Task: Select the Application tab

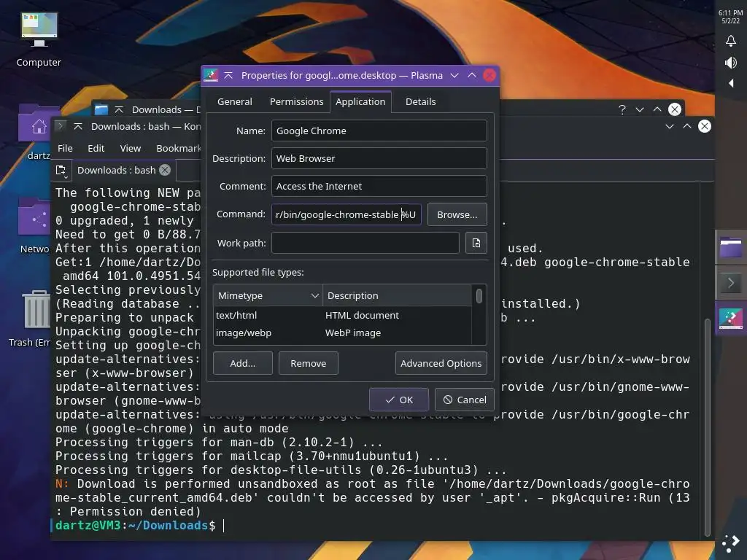Action: pyautogui.click(x=360, y=101)
